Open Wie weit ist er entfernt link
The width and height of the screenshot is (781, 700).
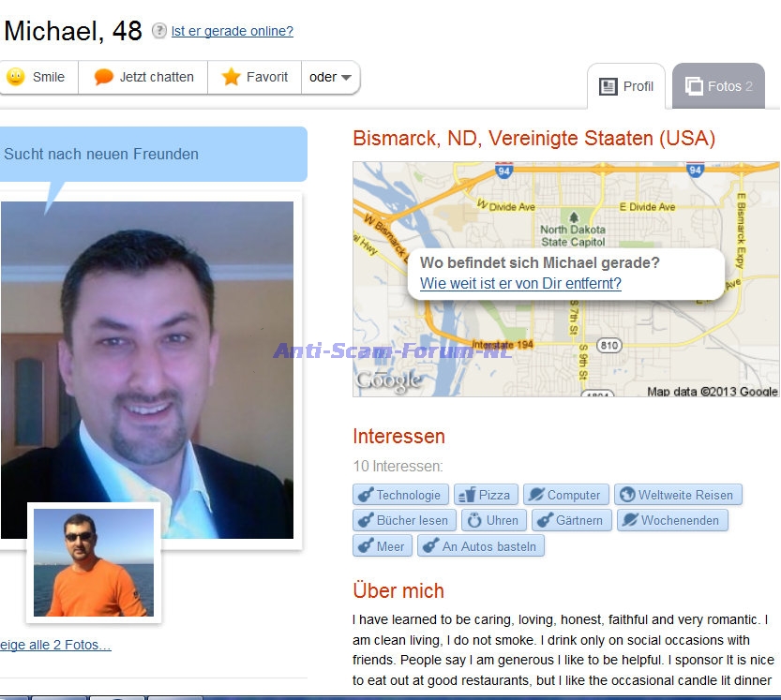520,283
